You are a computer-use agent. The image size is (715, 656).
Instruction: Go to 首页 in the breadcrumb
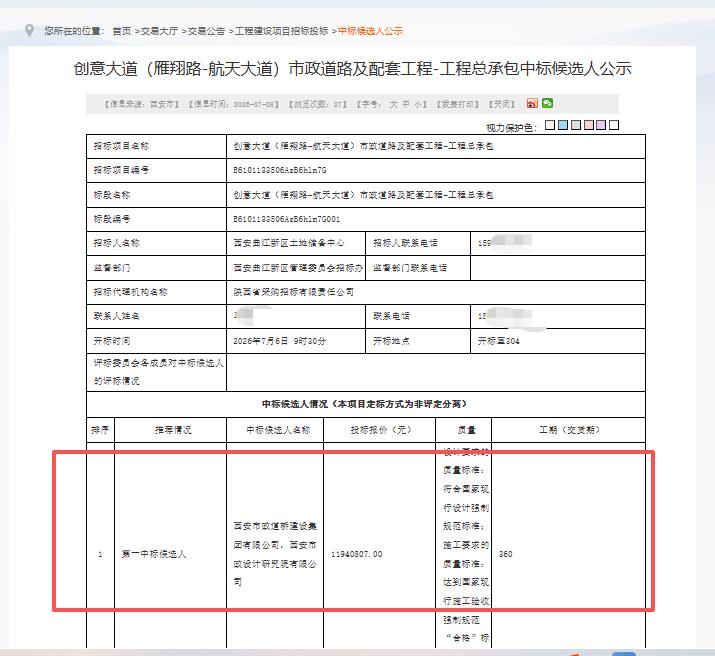click(x=122, y=31)
